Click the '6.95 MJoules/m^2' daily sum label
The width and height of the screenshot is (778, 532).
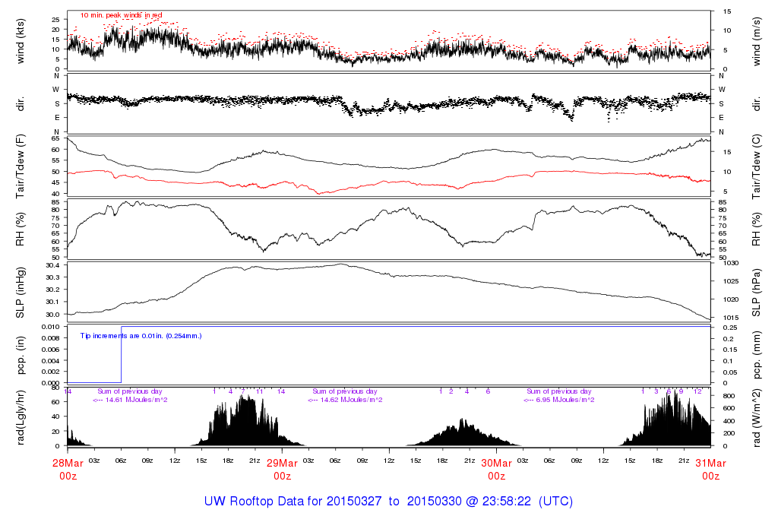tap(559, 400)
